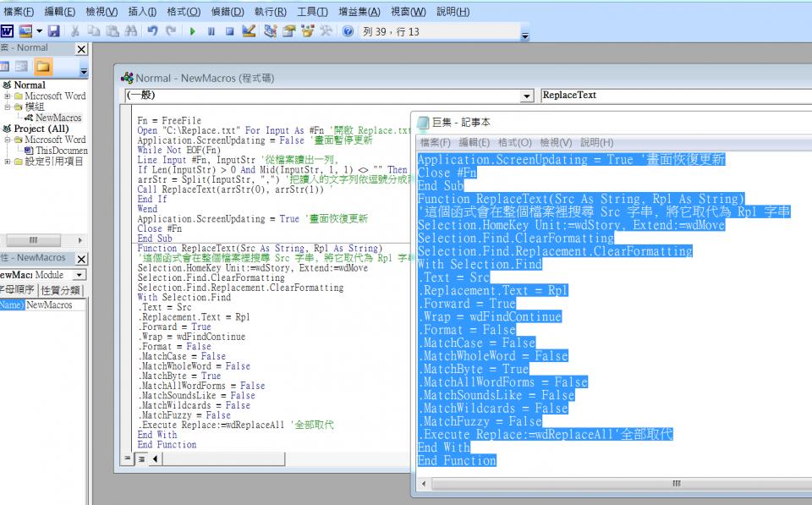
Task: Save the project with the floppy disk icon
Action: point(53,31)
